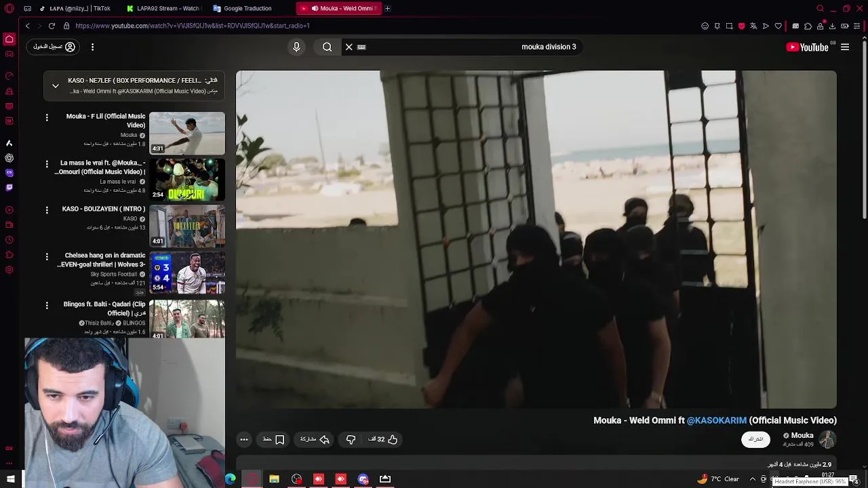
Task: Switch to the LAPA92 Stream tab
Action: 165,8
